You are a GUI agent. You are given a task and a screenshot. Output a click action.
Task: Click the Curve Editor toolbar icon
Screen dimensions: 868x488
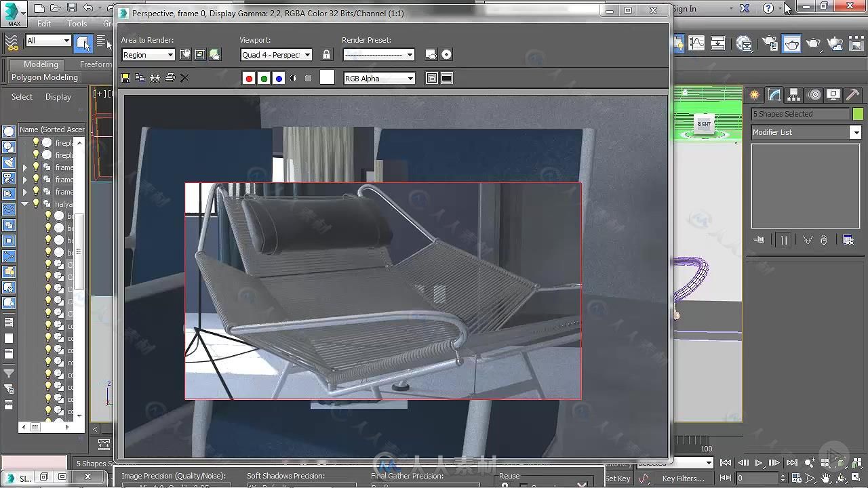click(697, 43)
